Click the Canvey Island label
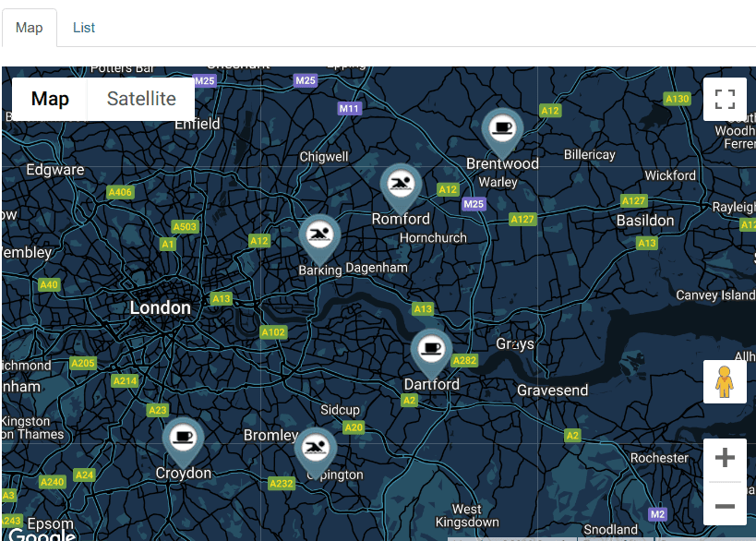This screenshot has width=756, height=541. (x=715, y=295)
